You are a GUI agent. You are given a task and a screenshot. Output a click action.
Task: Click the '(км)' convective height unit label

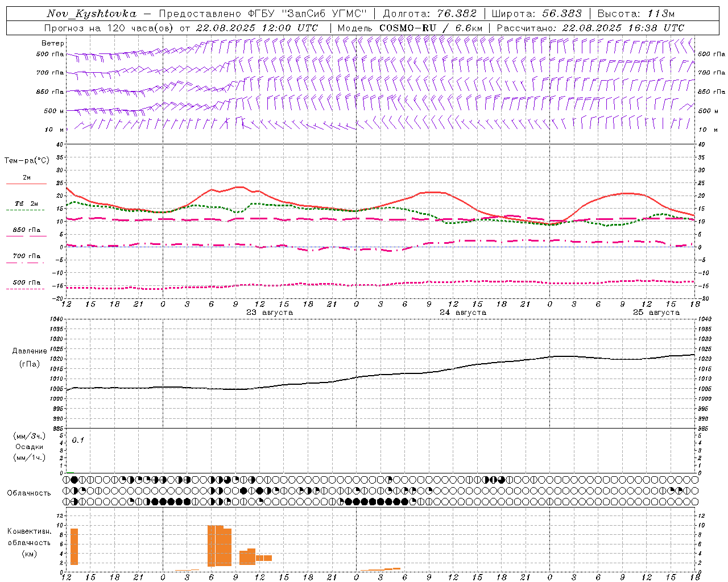pos(30,554)
